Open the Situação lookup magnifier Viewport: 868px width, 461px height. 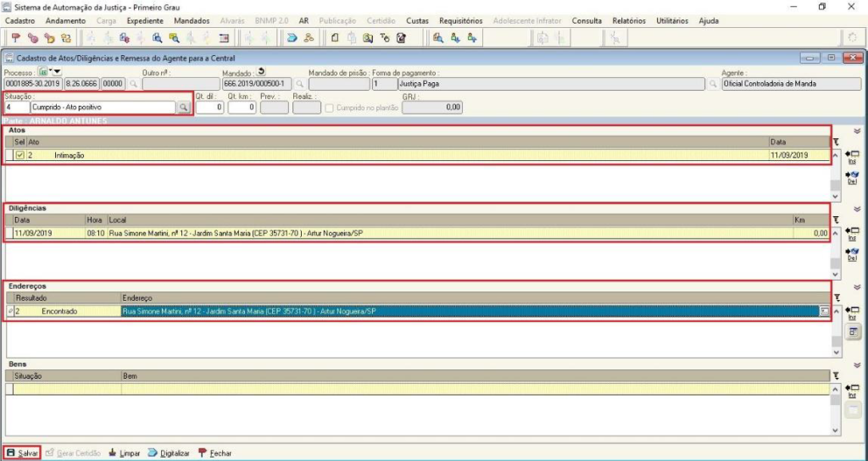click(183, 108)
